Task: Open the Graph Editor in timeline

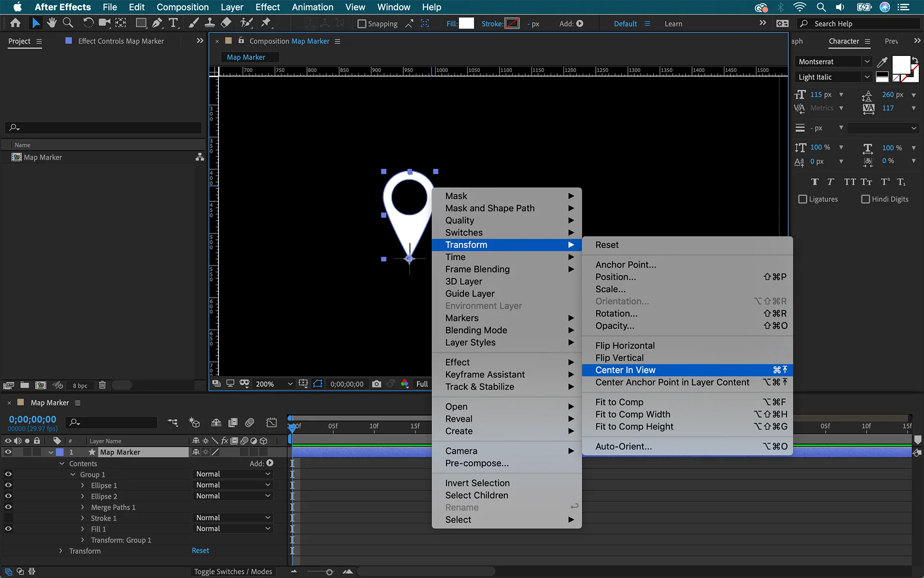Action: point(271,423)
